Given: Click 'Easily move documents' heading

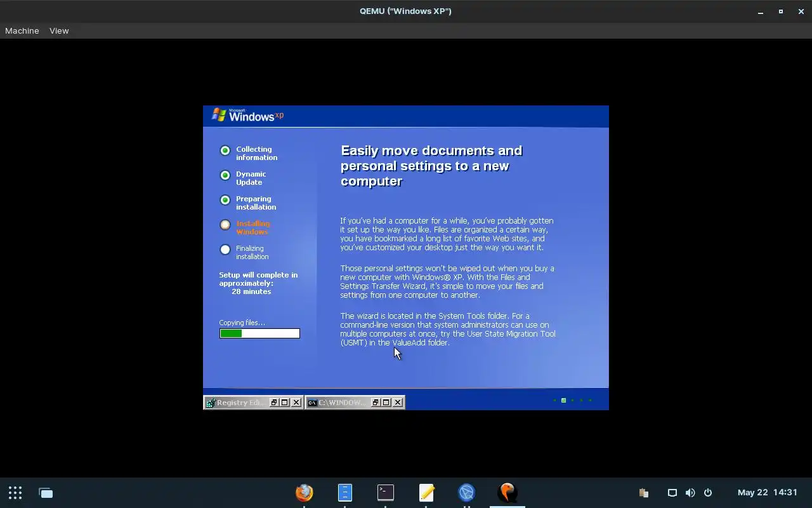Looking at the screenshot, I should coord(431,166).
